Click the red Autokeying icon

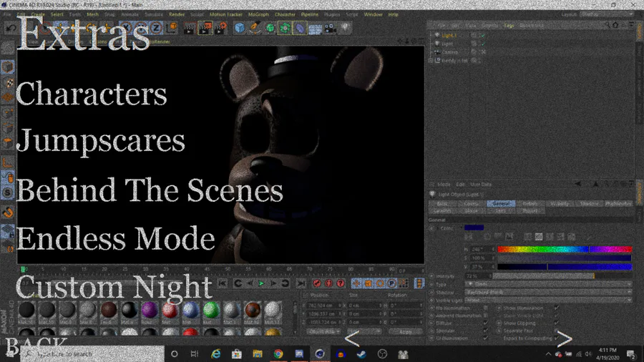(x=328, y=283)
